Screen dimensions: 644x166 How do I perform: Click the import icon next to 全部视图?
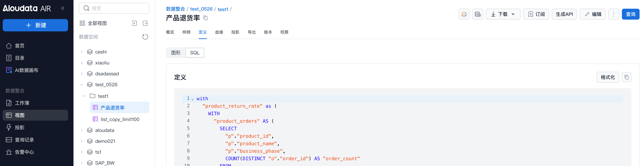coord(134,23)
